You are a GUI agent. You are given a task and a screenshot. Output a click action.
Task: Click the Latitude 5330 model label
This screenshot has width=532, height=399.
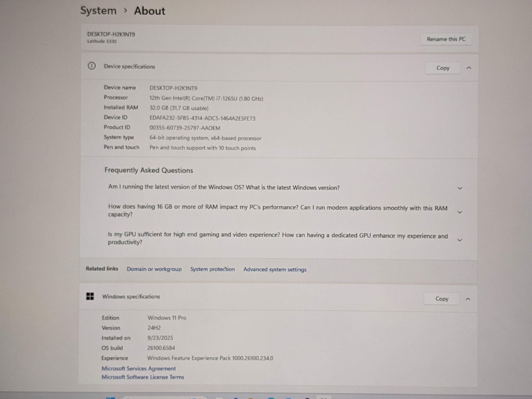click(102, 42)
